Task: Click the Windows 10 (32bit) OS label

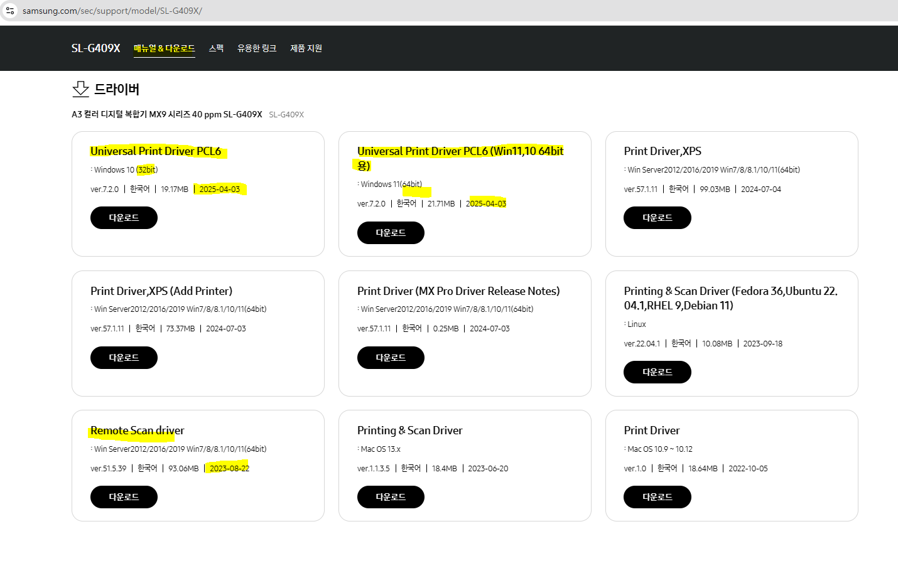Action: pyautogui.click(x=126, y=170)
